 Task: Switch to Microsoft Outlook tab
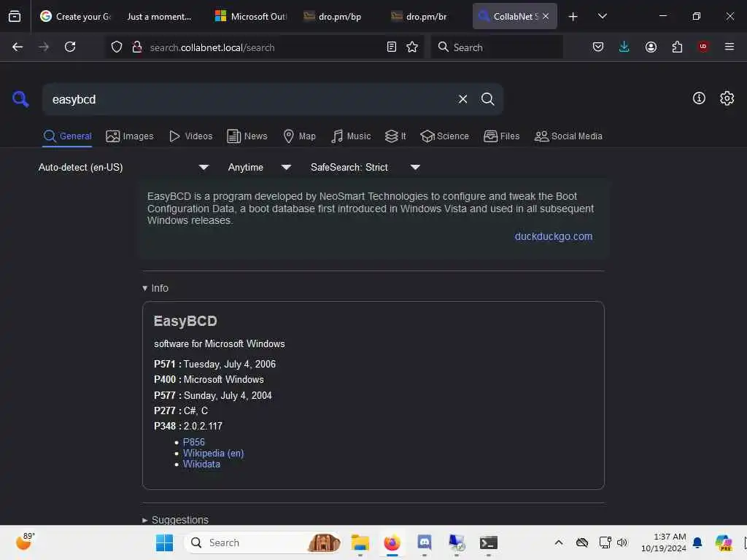[251, 16]
